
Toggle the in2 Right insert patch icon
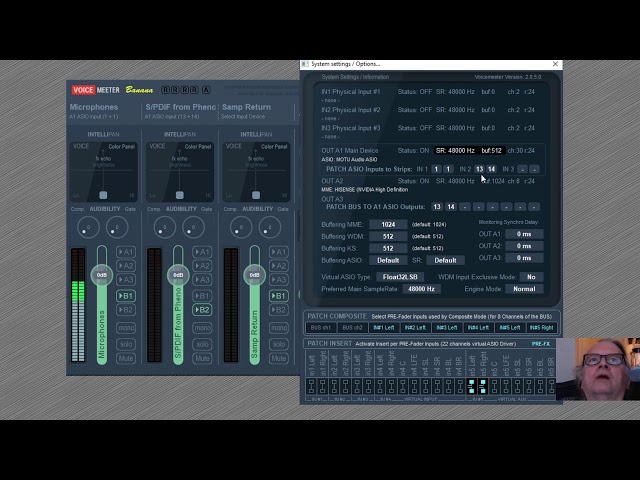(x=345, y=386)
